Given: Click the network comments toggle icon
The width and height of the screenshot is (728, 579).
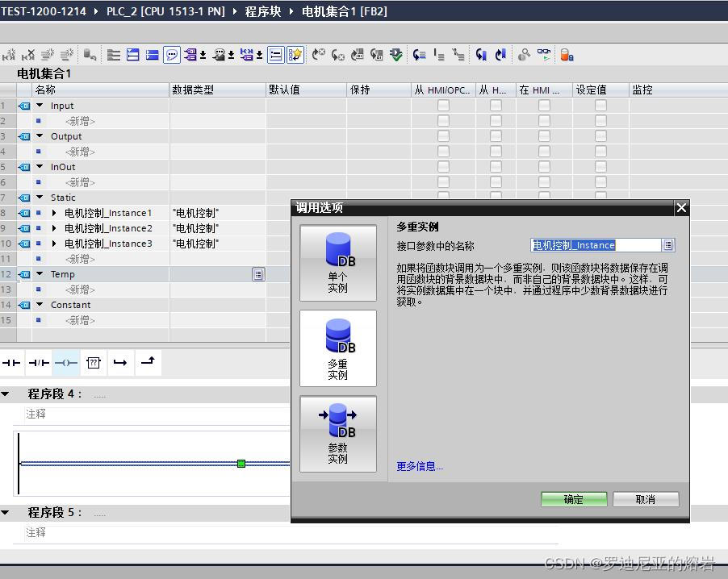Looking at the screenshot, I should click(x=276, y=55).
